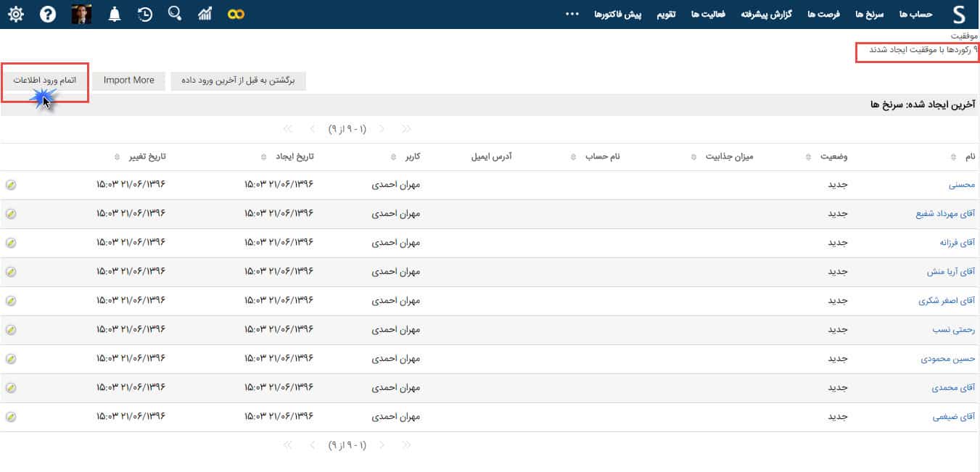Screen dimensions: 980x472
Task: Go home via the S logo
Action: 960,14
